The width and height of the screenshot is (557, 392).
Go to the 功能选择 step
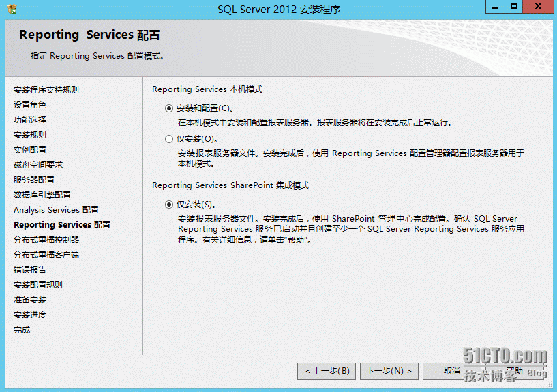click(x=30, y=120)
